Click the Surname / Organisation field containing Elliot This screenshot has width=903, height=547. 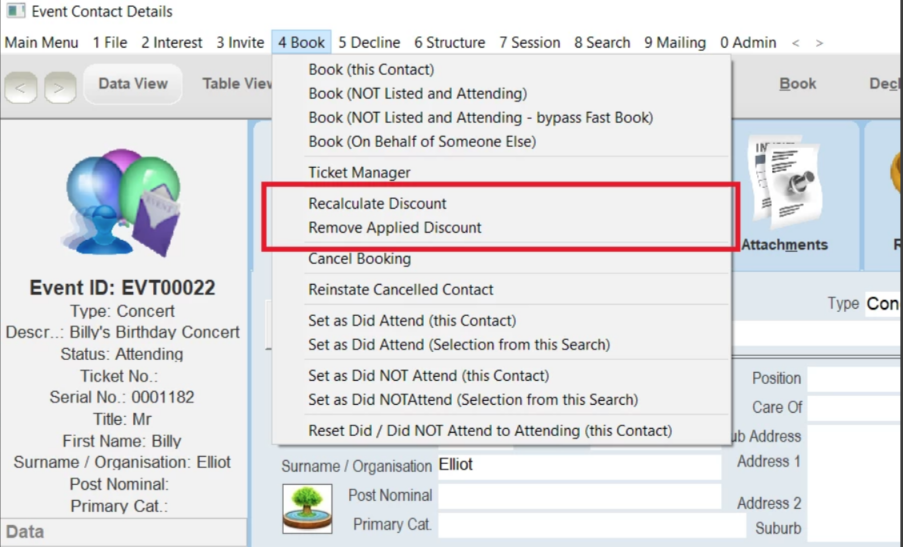coord(579,465)
